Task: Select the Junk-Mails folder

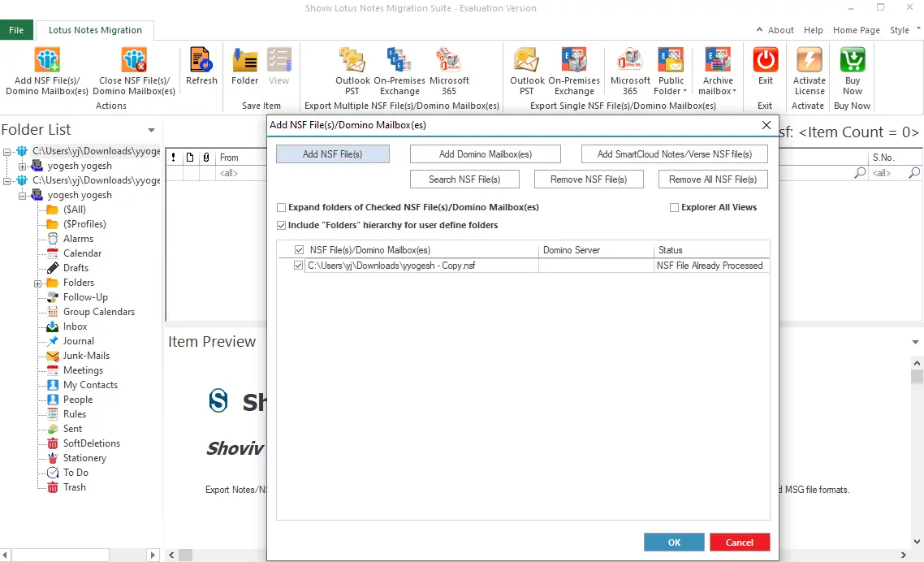Action: click(x=86, y=356)
